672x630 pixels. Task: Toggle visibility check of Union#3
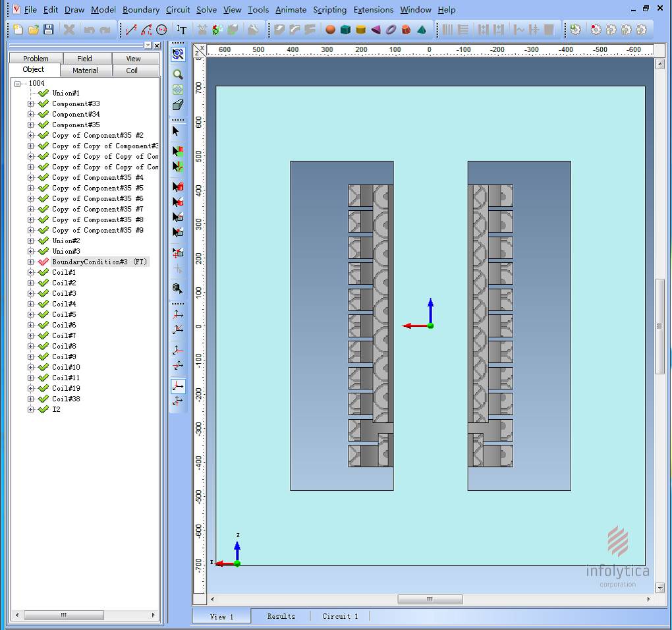tap(43, 251)
